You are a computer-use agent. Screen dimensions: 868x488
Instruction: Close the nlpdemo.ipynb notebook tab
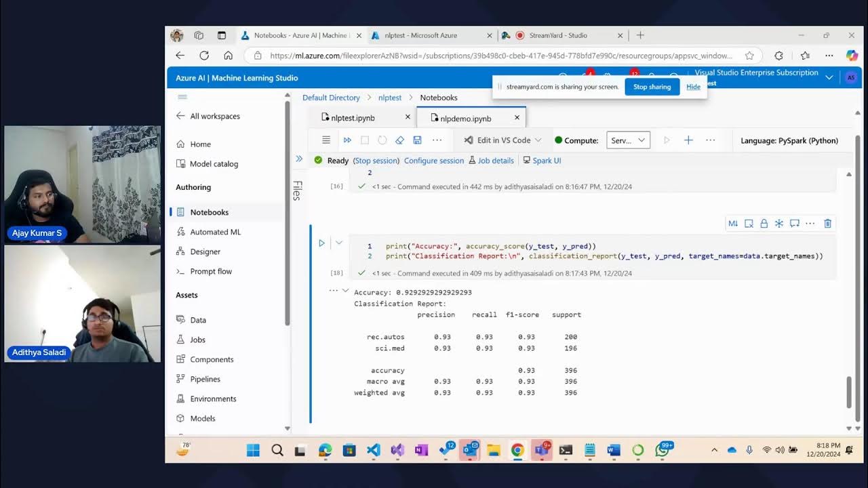(x=517, y=117)
